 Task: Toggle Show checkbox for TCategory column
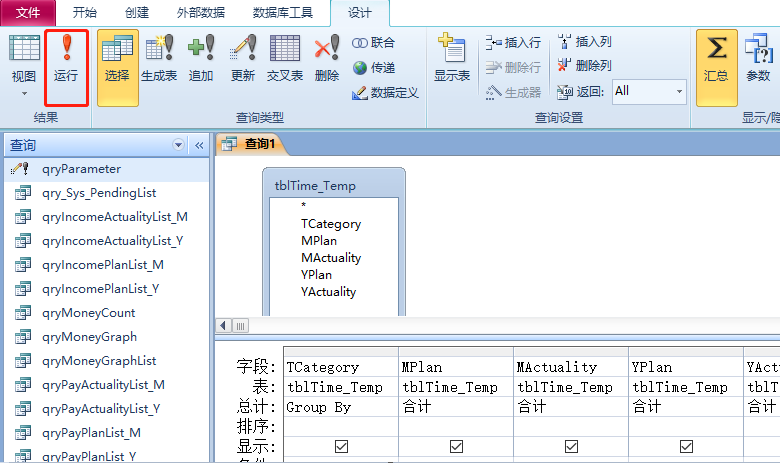[x=341, y=447]
